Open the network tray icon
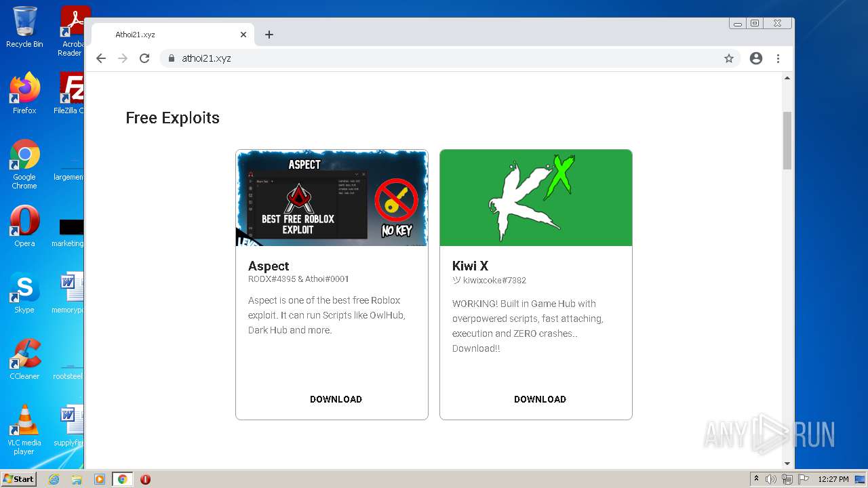The height and width of the screenshot is (488, 868). point(787,479)
